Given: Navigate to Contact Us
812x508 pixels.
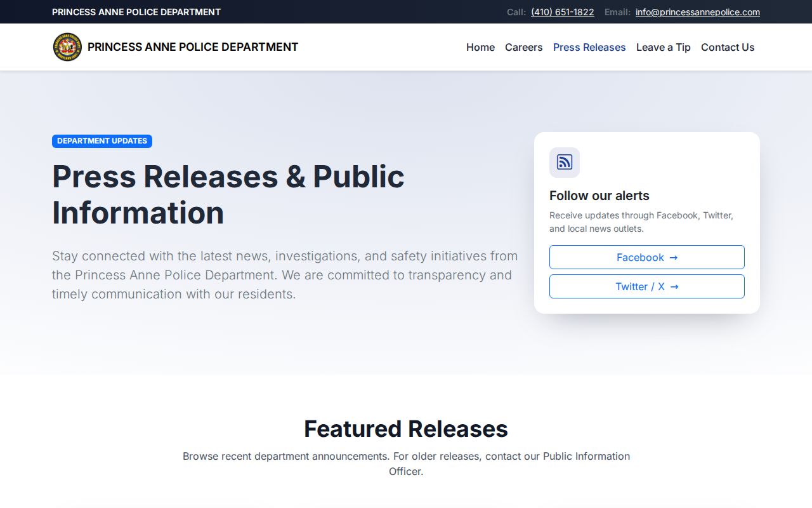Looking at the screenshot, I should (x=728, y=47).
